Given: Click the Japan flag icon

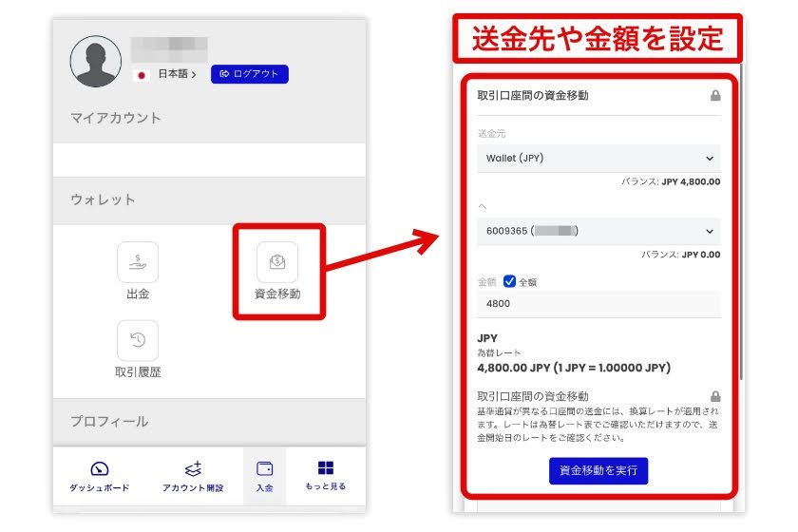Looking at the screenshot, I should (x=142, y=75).
